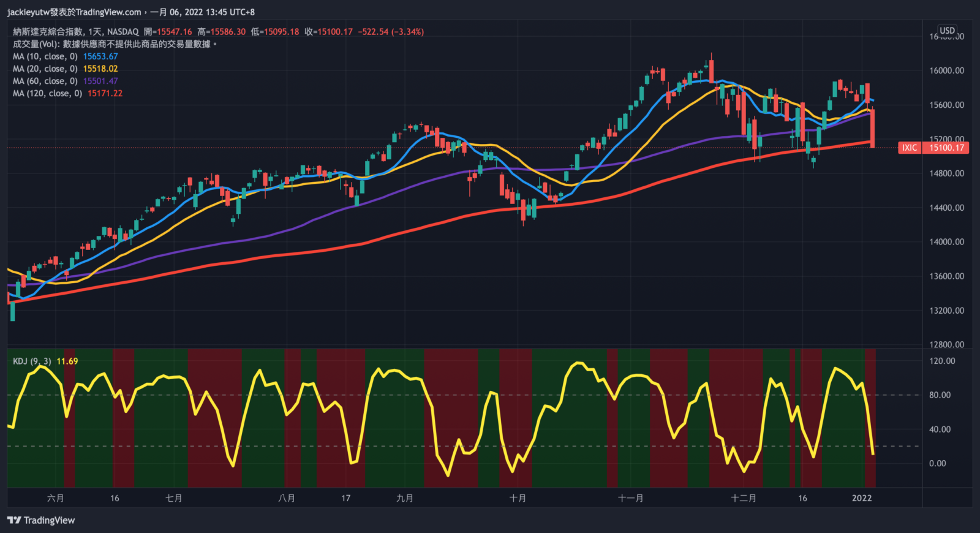
Task: Click the MA (120, close, 0) legend
Action: tap(48, 93)
